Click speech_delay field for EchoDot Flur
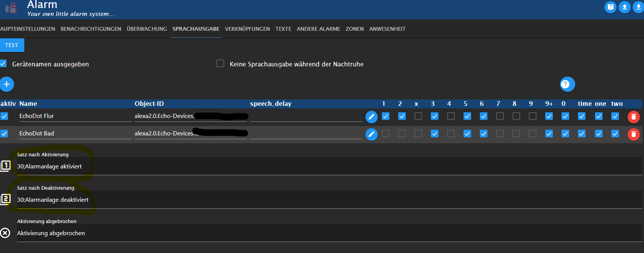Image resolution: width=644 pixels, height=253 pixels. tap(306, 116)
